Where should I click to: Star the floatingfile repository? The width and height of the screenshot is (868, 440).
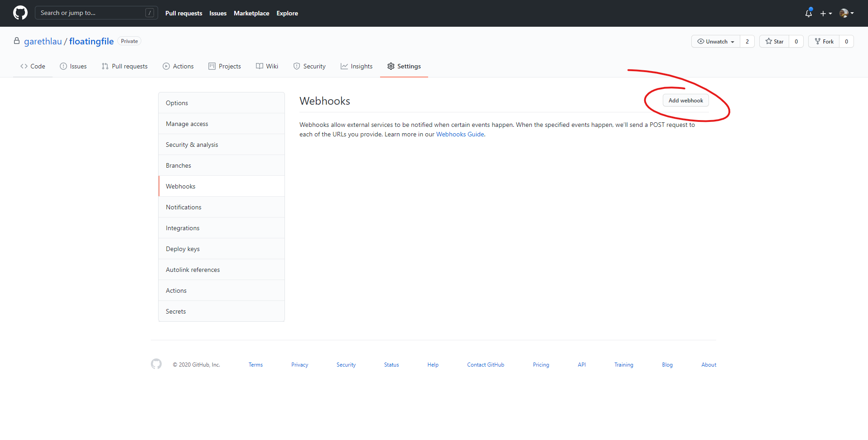pyautogui.click(x=775, y=41)
